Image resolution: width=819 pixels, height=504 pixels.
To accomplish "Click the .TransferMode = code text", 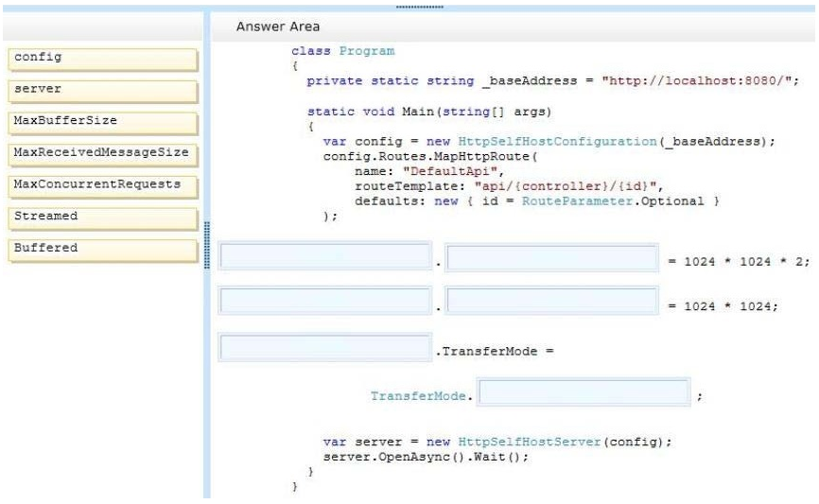I will [x=495, y=352].
